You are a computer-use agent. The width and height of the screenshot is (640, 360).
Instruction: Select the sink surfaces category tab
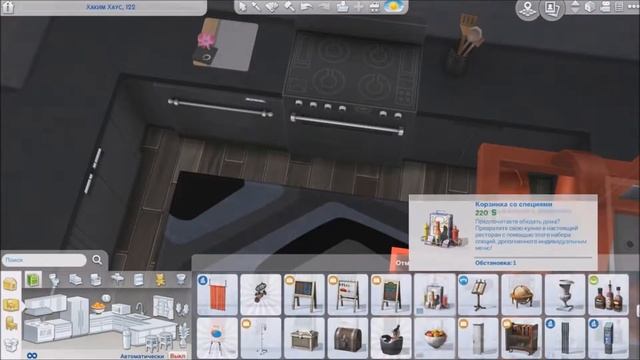click(x=118, y=279)
